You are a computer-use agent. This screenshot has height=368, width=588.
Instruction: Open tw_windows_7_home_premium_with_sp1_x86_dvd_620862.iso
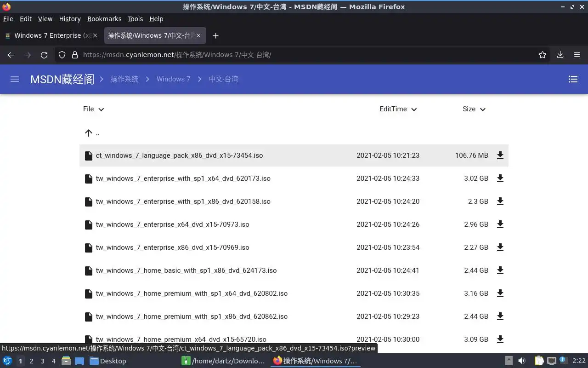192,316
